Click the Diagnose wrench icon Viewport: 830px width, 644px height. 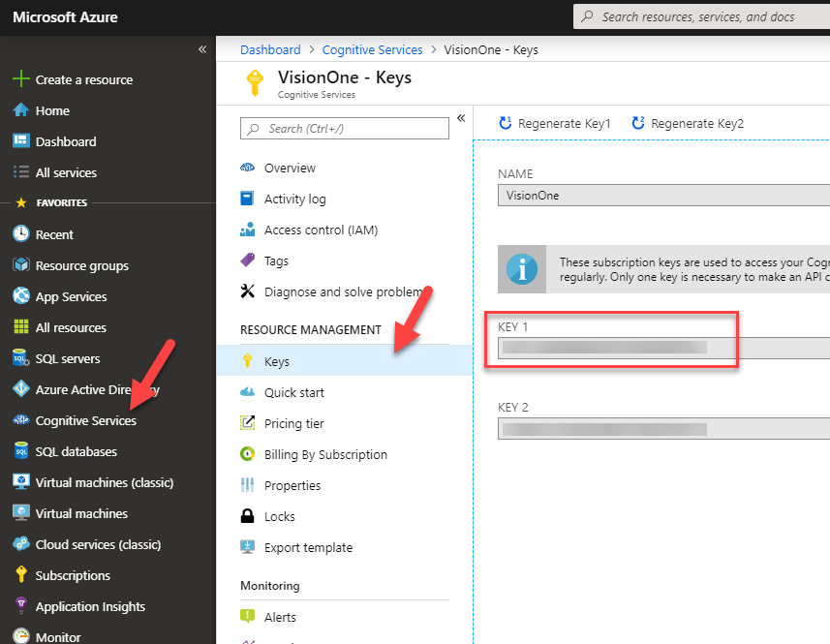click(247, 291)
